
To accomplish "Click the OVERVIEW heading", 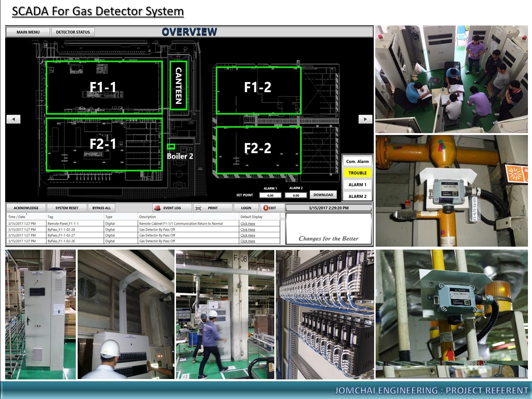I will pos(189,32).
